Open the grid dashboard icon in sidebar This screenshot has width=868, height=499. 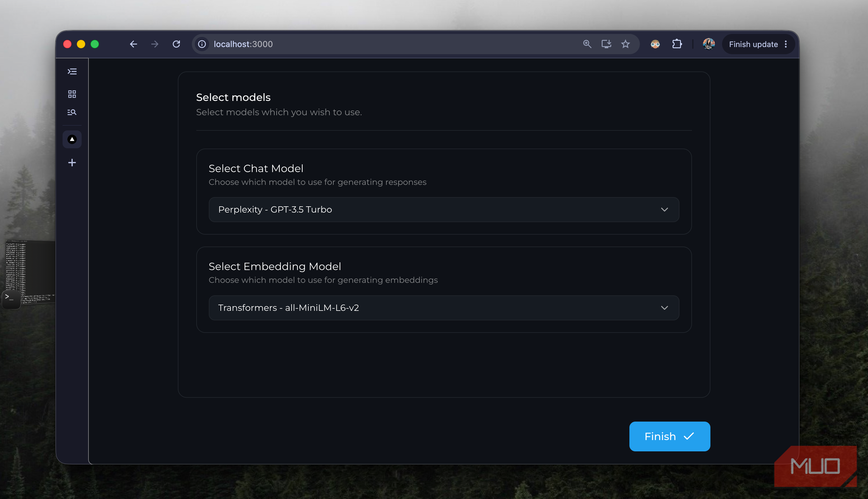72,94
